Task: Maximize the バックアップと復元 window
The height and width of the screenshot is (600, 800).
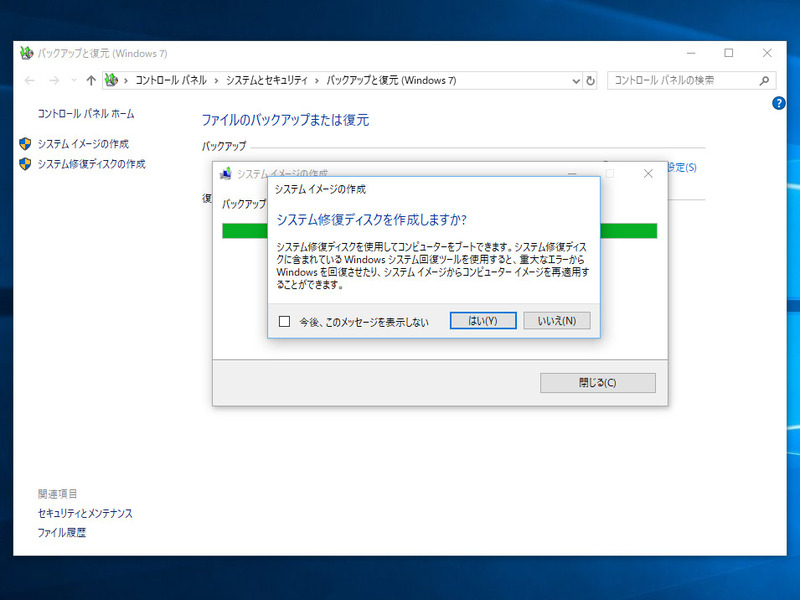Action: [x=729, y=53]
